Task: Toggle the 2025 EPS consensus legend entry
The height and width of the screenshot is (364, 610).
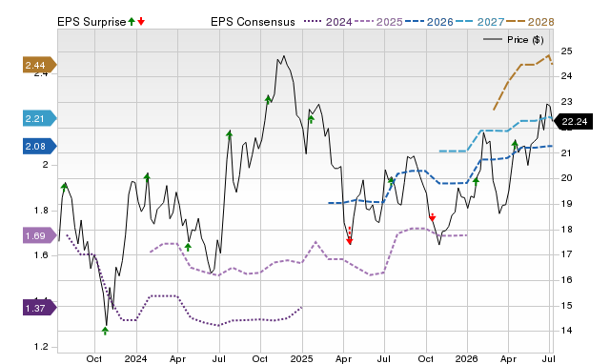Action: (x=379, y=22)
